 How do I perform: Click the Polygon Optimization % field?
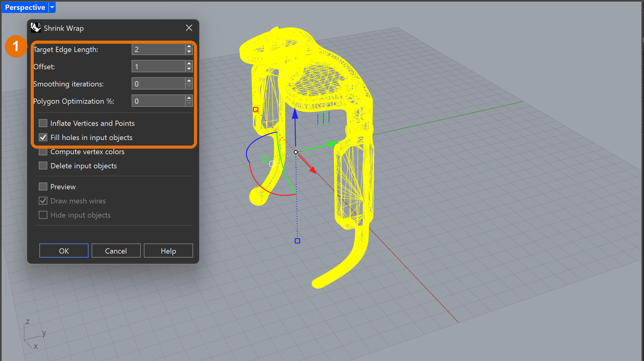pyautogui.click(x=158, y=101)
